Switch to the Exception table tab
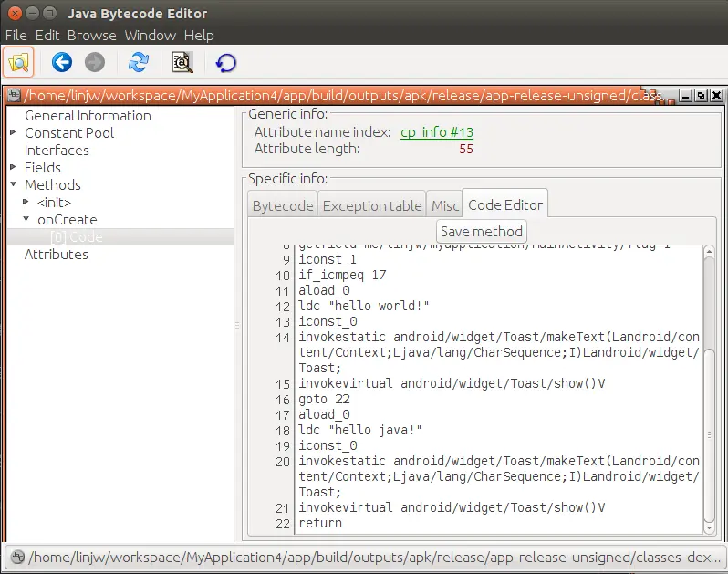 (x=372, y=205)
